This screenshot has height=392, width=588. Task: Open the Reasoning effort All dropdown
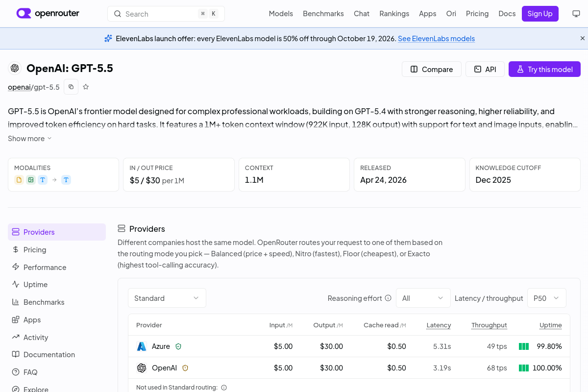click(423, 298)
